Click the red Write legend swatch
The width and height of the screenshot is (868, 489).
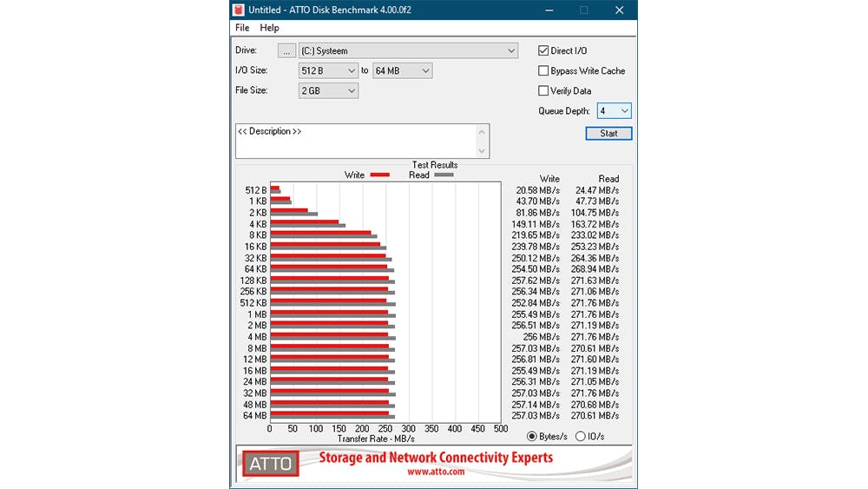380,175
